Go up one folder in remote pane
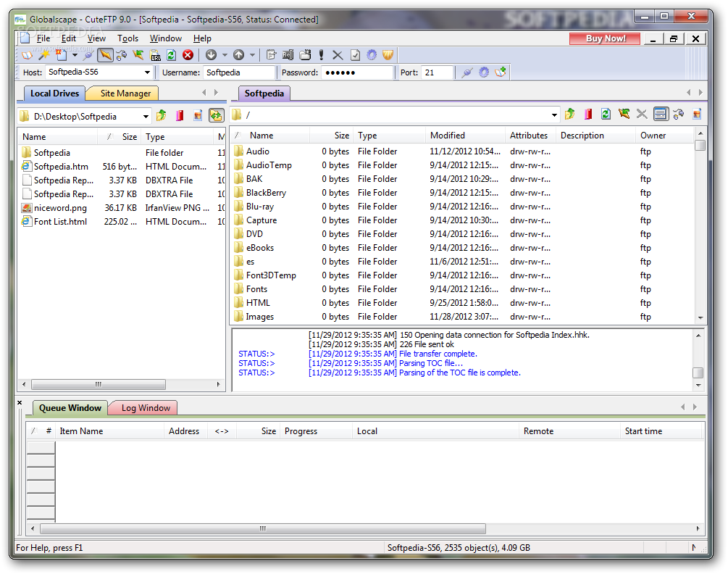728x574 pixels. click(x=569, y=114)
